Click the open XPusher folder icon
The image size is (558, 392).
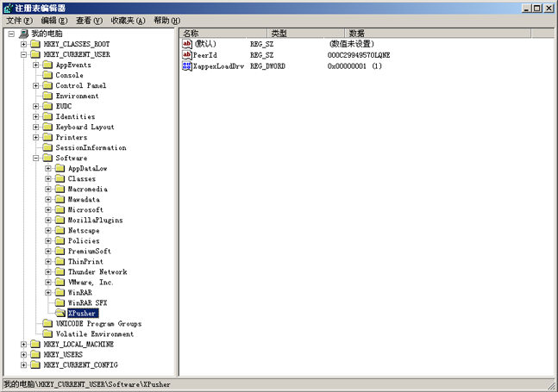tap(60, 313)
